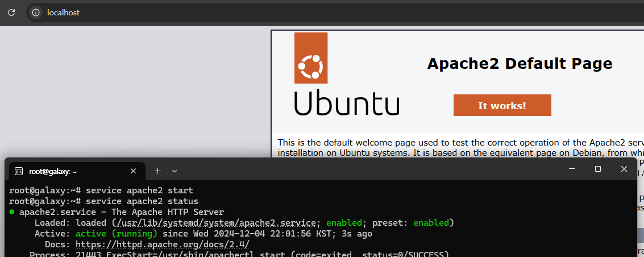Reload the localhost page

pyautogui.click(x=11, y=13)
